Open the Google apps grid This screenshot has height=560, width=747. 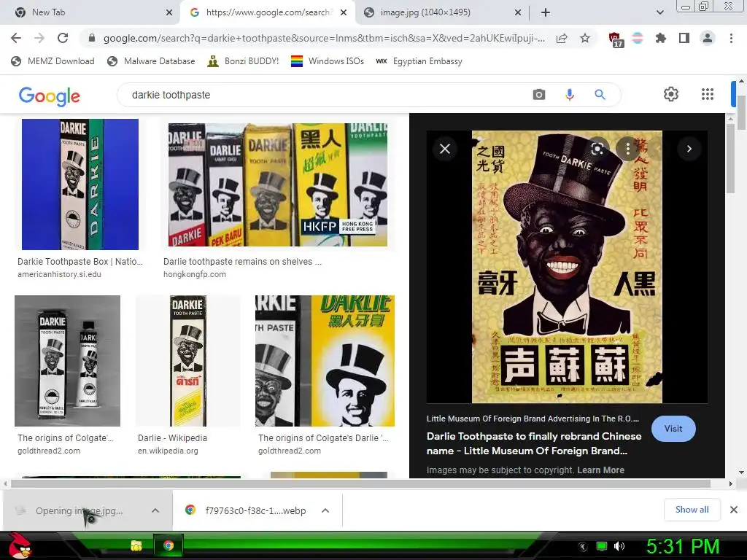pyautogui.click(x=708, y=94)
